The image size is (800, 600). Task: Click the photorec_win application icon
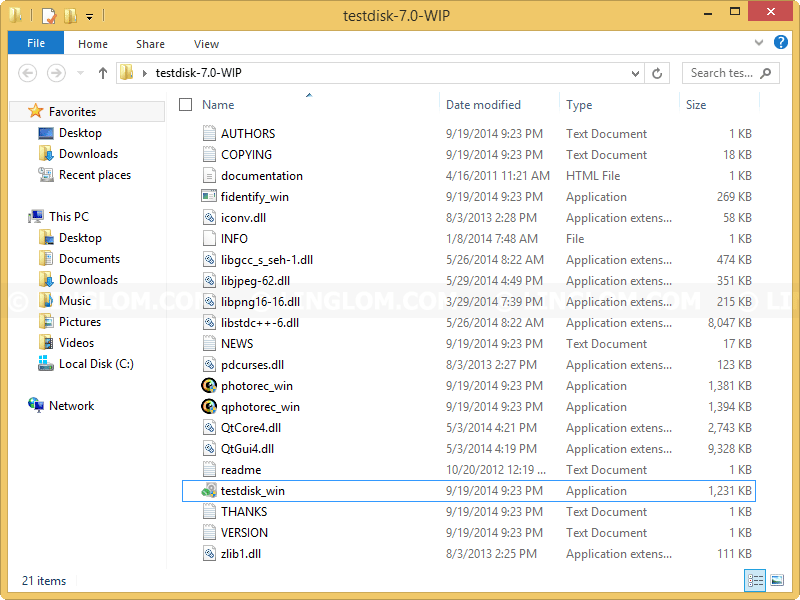click(209, 386)
